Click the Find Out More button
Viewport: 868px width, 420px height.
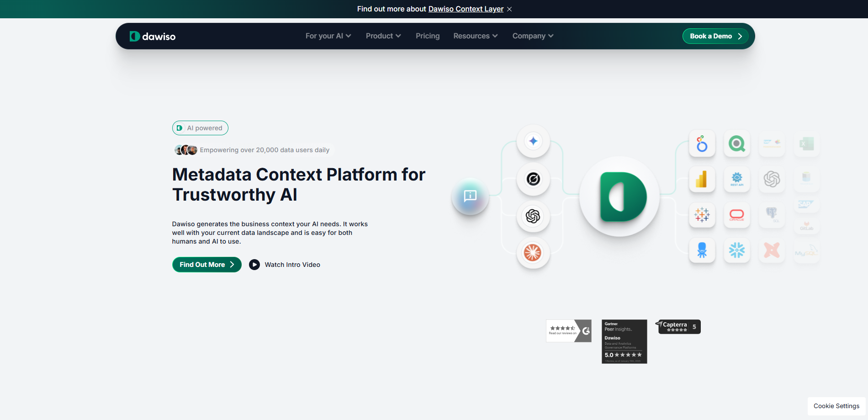(x=206, y=265)
